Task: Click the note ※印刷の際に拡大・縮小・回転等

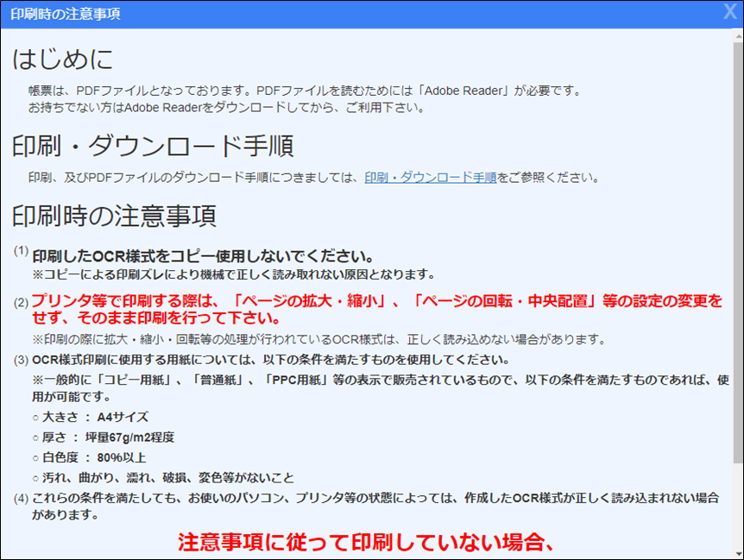Action: coord(319,339)
